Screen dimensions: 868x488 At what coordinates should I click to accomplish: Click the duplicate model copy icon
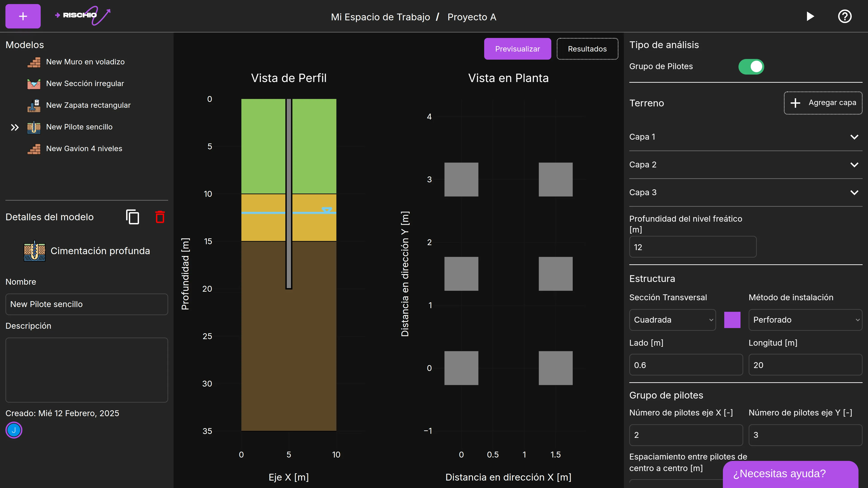pos(132,217)
